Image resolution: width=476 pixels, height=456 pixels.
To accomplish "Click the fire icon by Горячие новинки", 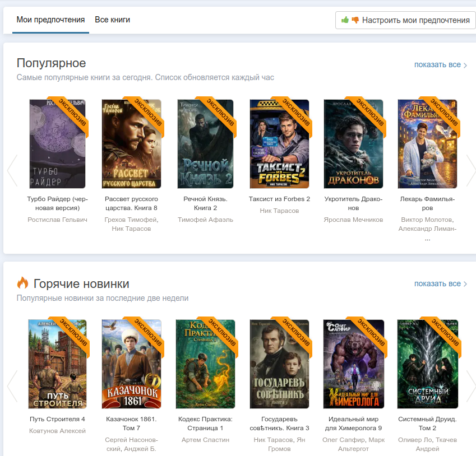I will click(22, 283).
